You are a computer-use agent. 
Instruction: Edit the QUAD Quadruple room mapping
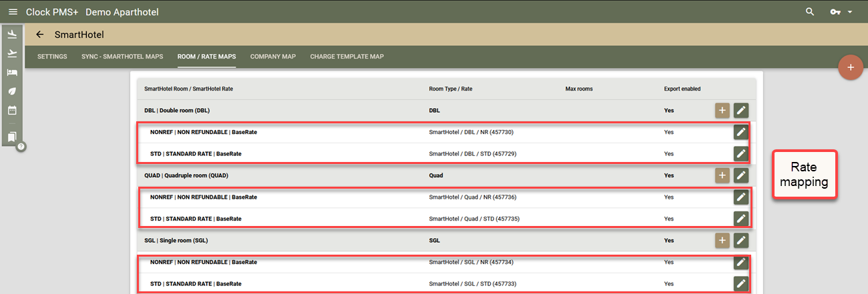pyautogui.click(x=740, y=175)
